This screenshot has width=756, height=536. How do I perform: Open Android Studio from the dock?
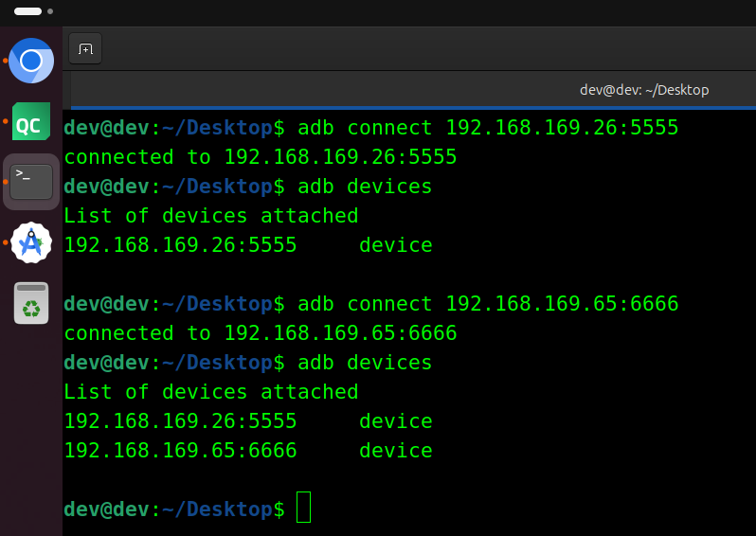31,242
